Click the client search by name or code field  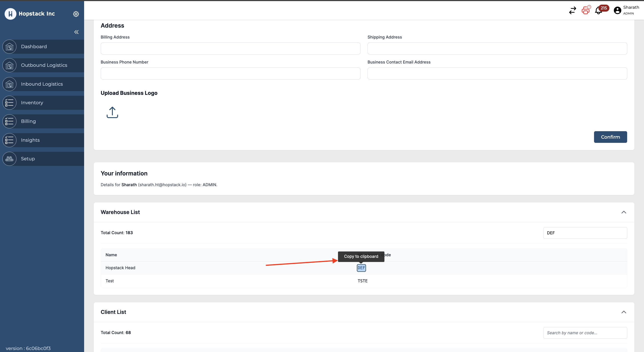pos(585,333)
